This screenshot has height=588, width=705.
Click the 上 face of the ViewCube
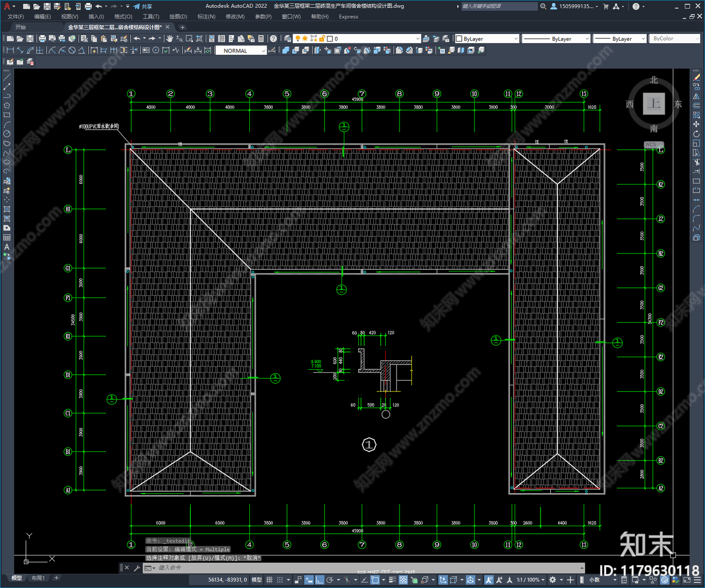tap(653, 104)
